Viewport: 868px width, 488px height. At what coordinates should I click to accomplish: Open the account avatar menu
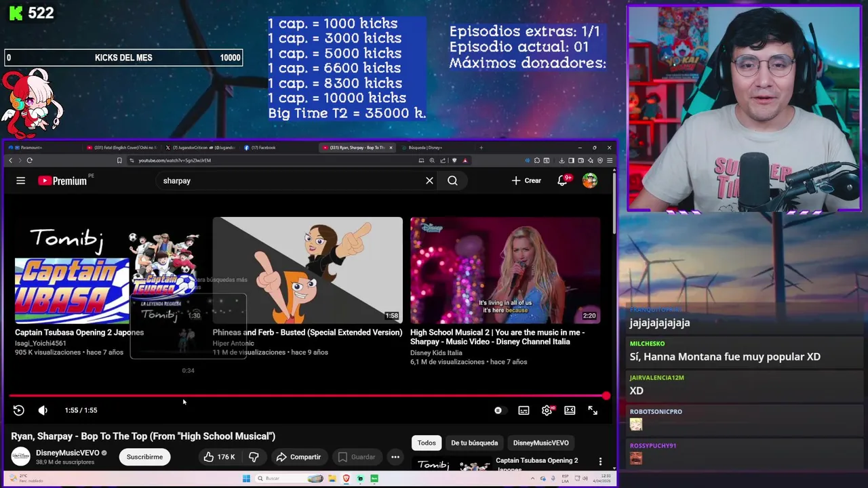pos(590,181)
